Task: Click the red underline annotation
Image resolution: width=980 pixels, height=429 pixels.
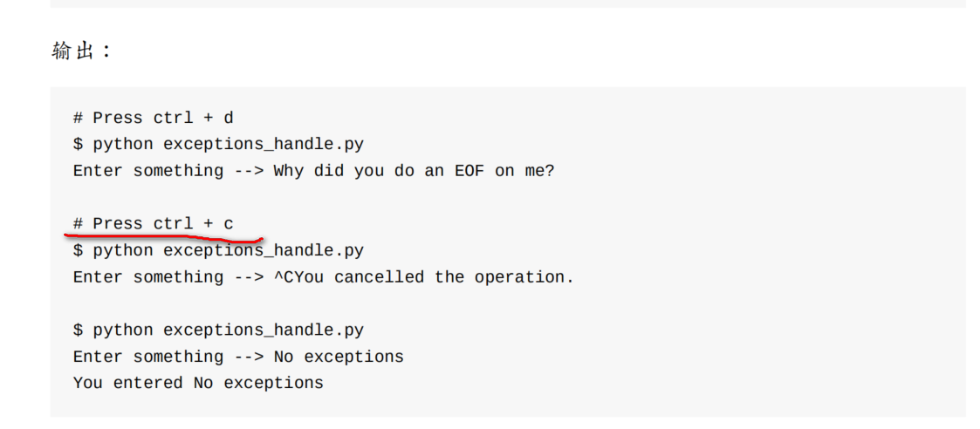Action: pyautogui.click(x=164, y=237)
